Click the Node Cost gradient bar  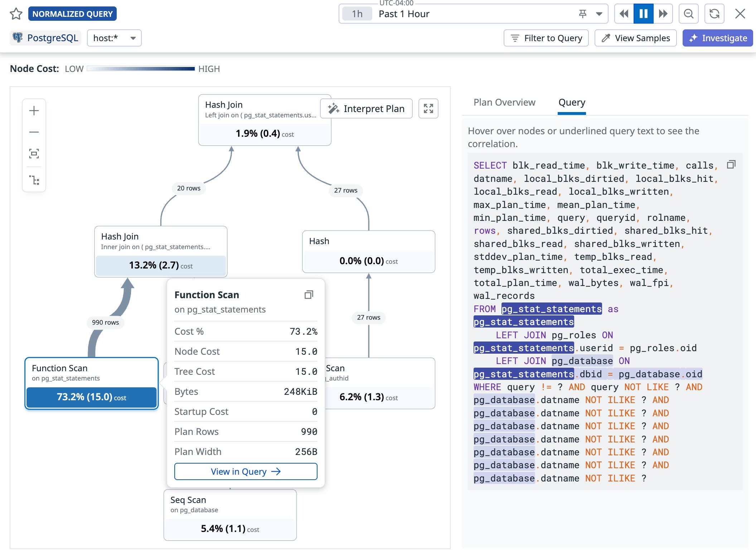point(141,69)
